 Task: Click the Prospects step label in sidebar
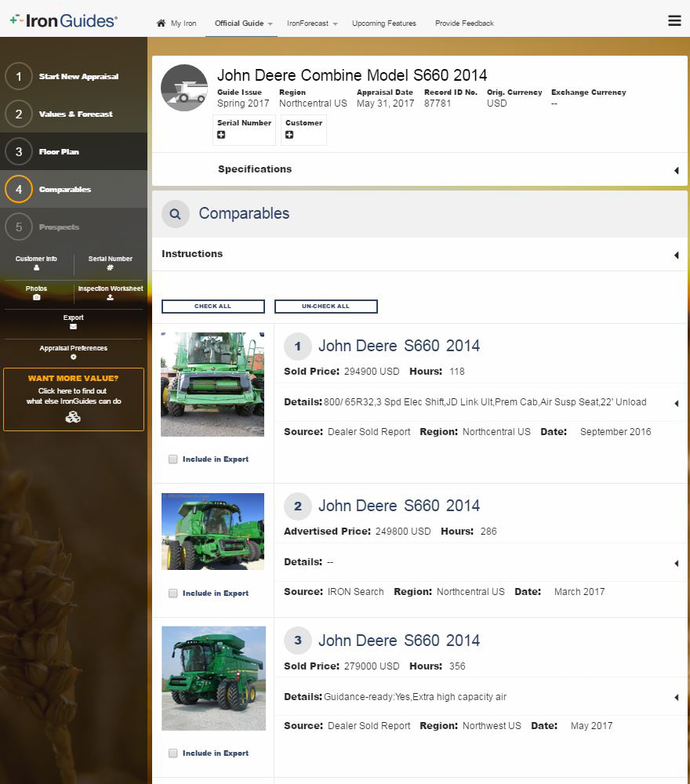[x=59, y=227]
